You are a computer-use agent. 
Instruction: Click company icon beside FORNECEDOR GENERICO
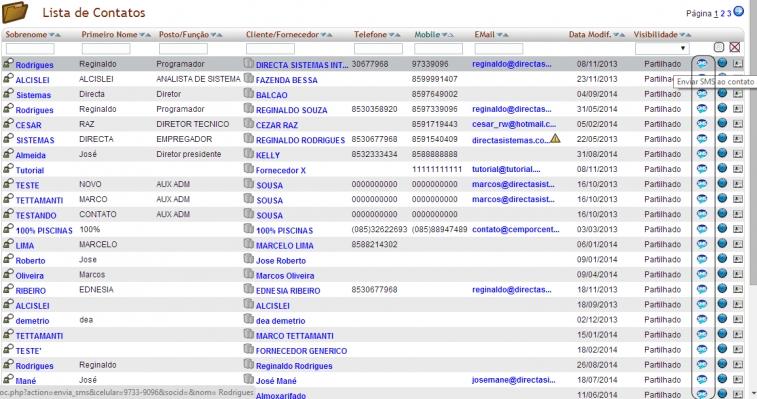(x=249, y=349)
